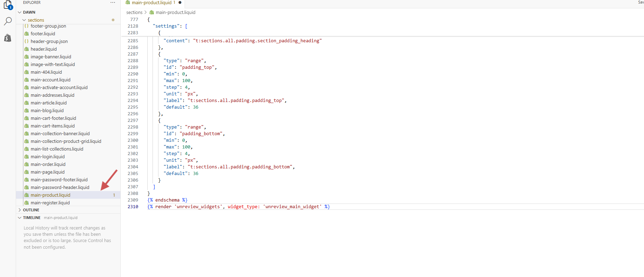644x277 pixels.
Task: Open the Explorer files icon in activity bar
Action: click(x=8, y=5)
